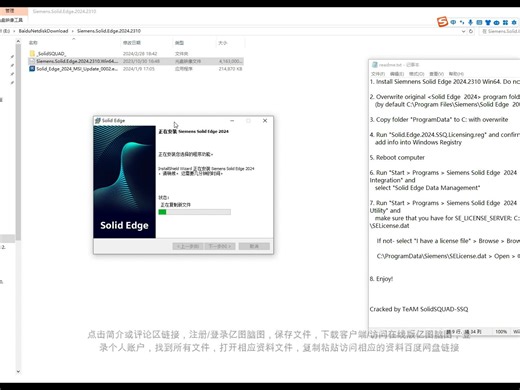Expand the breadcrumb arrow after BaiduNetdiskDownload

pos(72,31)
